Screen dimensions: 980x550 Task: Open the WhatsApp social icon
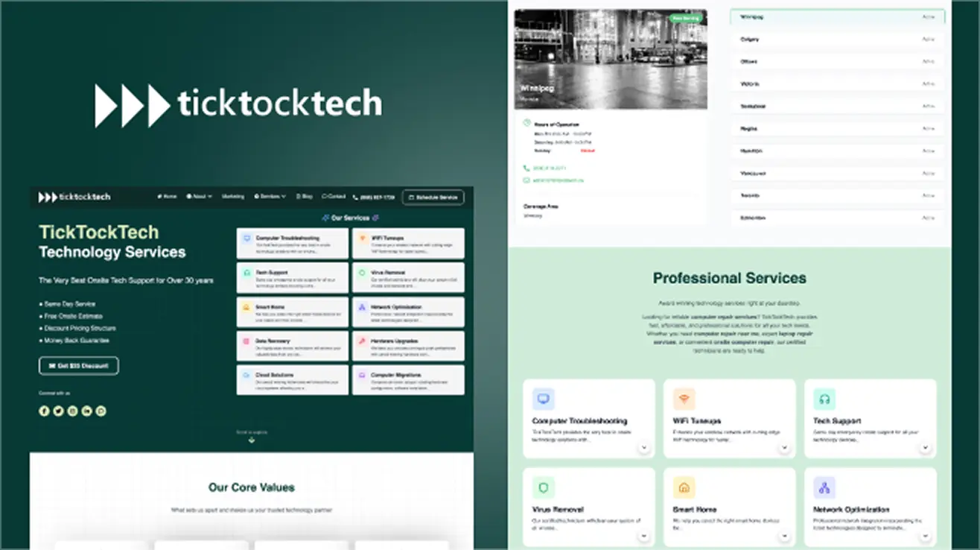point(101,411)
